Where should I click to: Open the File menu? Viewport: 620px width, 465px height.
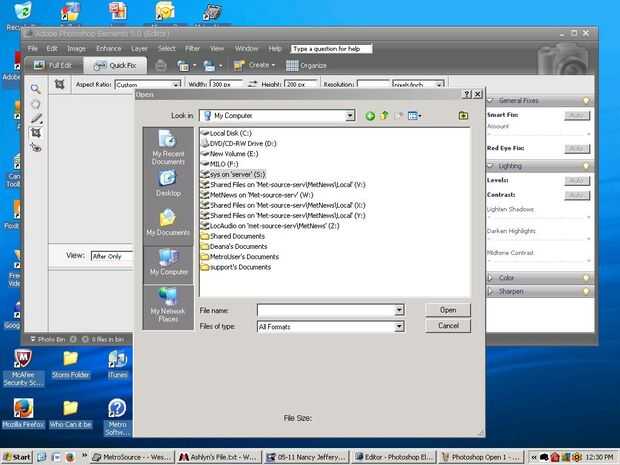[x=32, y=49]
